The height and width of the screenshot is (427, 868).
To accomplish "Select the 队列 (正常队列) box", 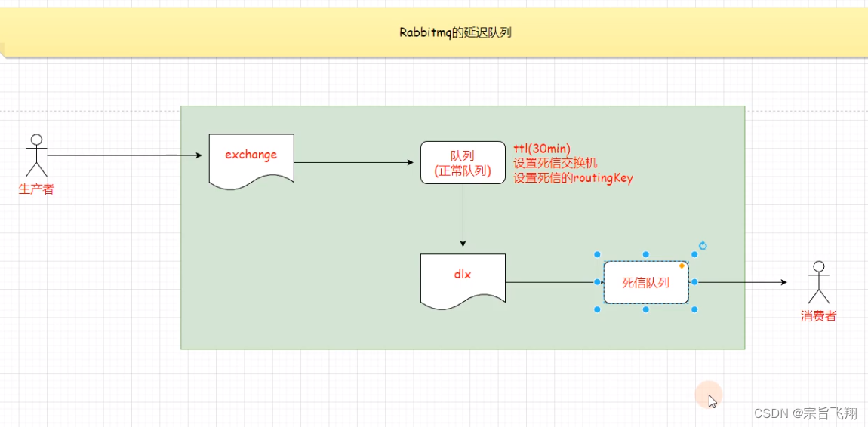I will tap(463, 163).
